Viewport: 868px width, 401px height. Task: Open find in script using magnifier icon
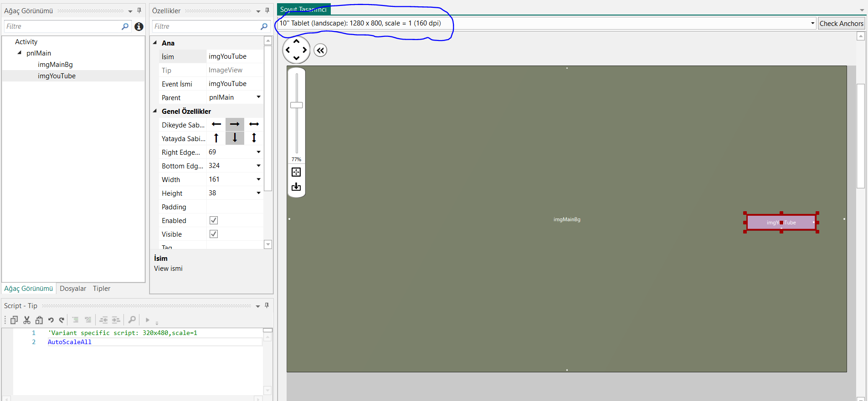pyautogui.click(x=132, y=320)
